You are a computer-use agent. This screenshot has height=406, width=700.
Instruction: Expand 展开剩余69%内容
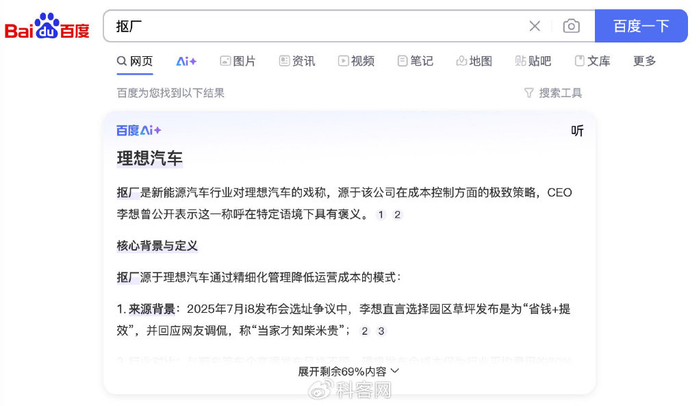click(x=349, y=372)
